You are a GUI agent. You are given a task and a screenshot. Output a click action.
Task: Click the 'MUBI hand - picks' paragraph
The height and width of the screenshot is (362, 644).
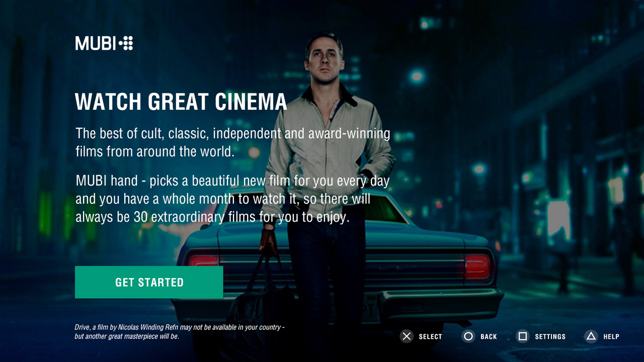pos(233,199)
